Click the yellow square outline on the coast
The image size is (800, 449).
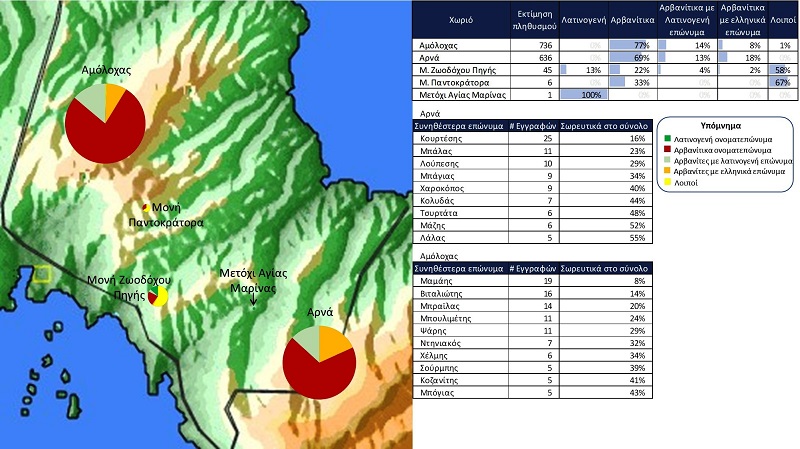[42, 273]
